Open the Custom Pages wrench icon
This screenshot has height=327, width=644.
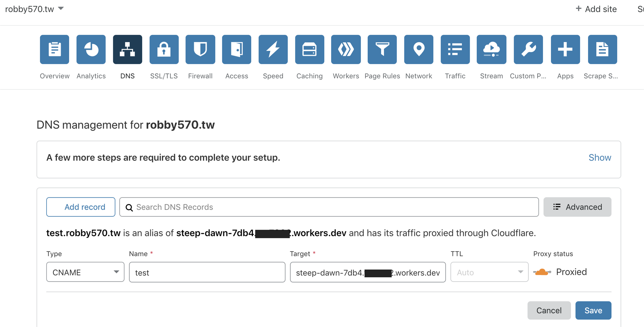tap(528, 49)
